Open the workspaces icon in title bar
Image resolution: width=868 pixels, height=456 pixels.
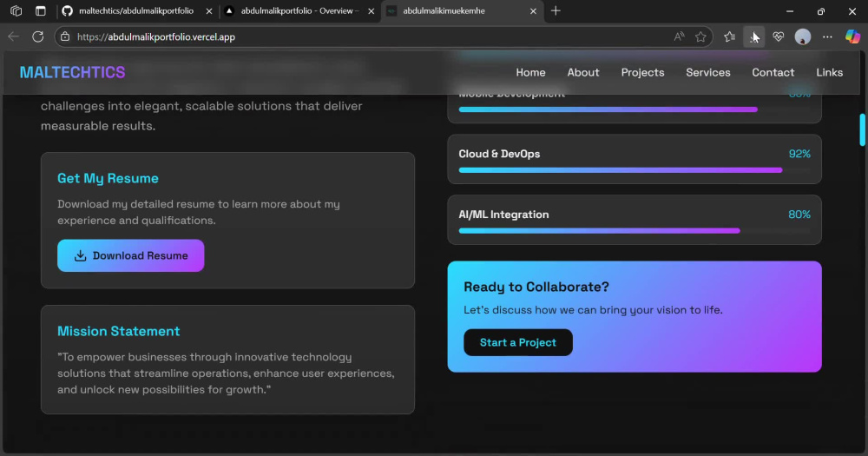(x=16, y=11)
